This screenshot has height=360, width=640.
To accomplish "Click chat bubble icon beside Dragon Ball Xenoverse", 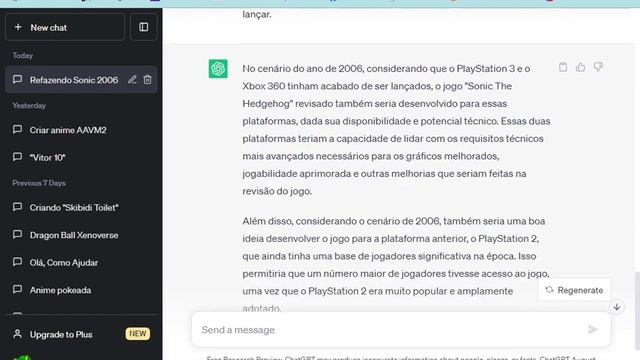I will (x=18, y=234).
